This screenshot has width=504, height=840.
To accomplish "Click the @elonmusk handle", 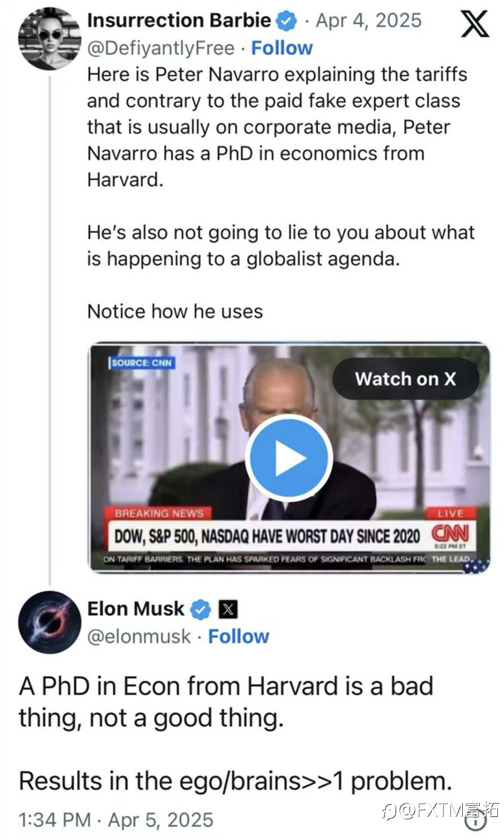I will coord(139,637).
